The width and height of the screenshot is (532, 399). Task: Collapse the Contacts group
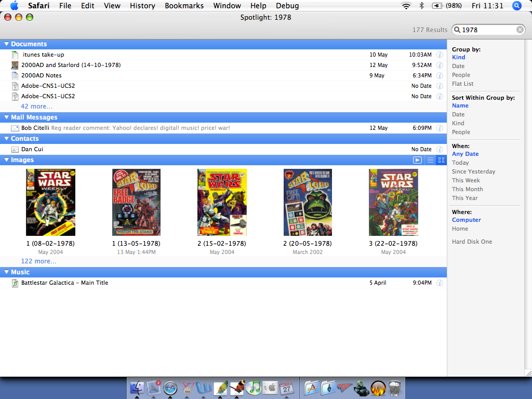[6, 138]
